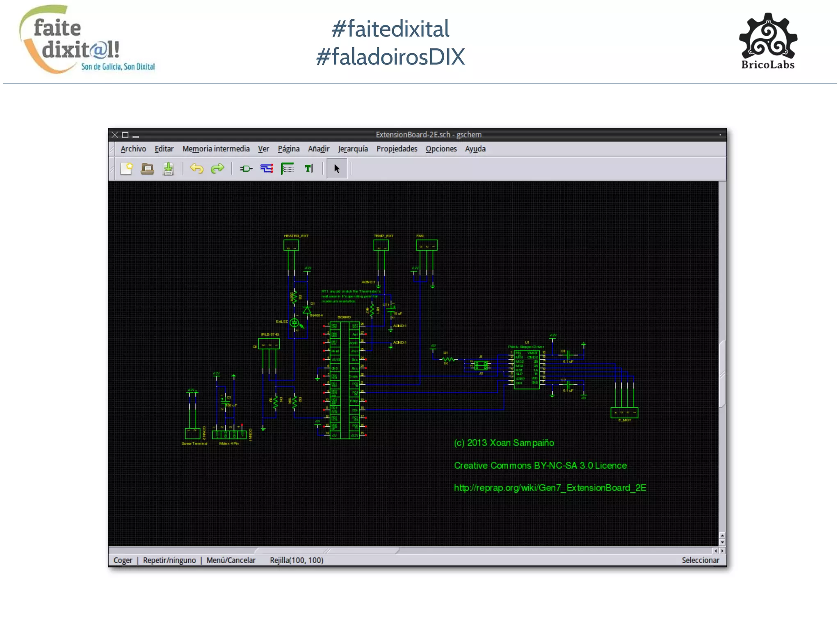This screenshot has height=630, width=840.
Task: Click the New schematic file icon
Action: [x=126, y=169]
